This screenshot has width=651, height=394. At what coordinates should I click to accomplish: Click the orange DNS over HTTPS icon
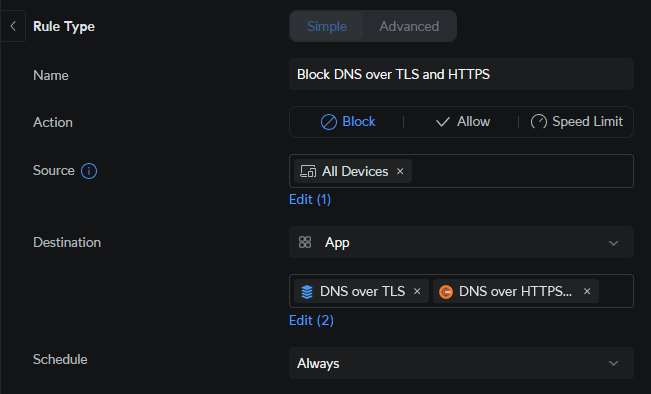tap(445, 291)
